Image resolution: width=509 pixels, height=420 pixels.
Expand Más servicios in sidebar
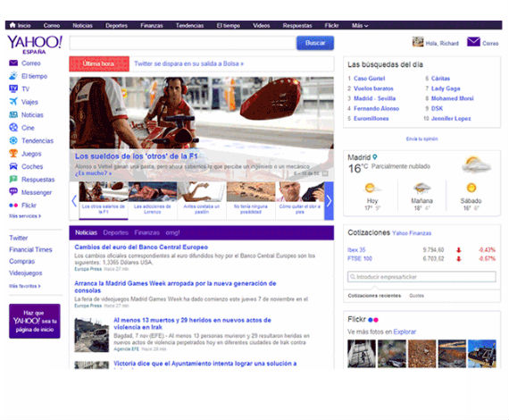(x=25, y=216)
